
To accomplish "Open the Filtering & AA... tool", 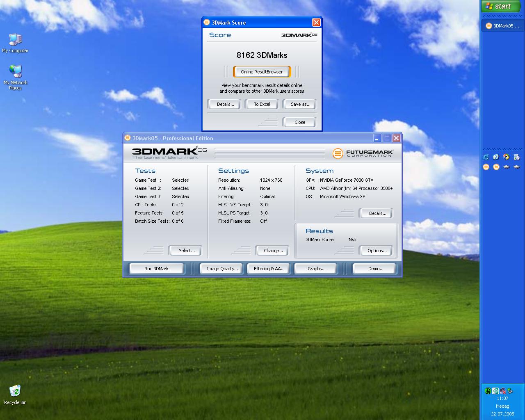I will click(269, 269).
